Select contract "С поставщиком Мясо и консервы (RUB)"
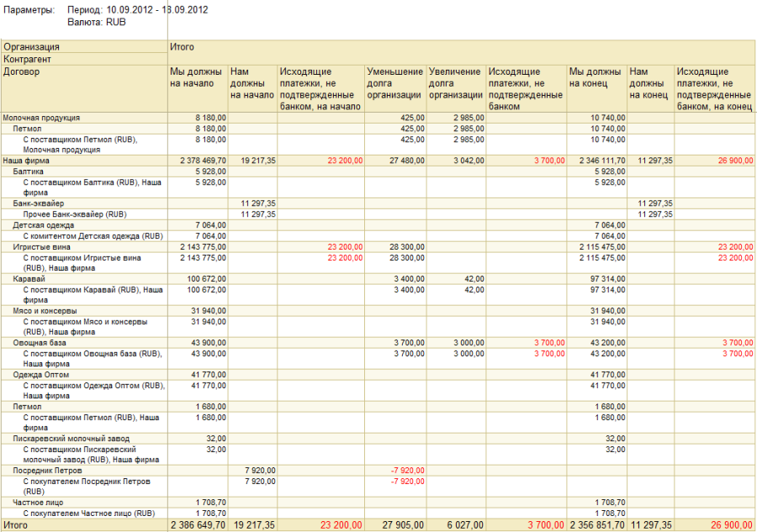Viewport: 757px width, 532px height. 86,327
